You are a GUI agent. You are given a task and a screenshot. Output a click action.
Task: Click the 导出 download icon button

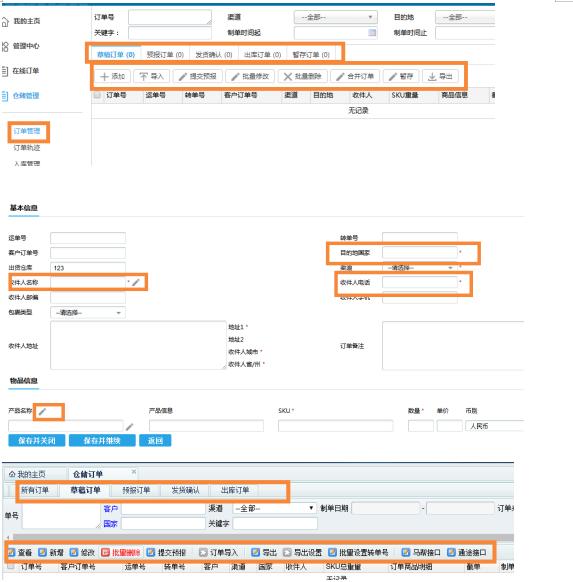440,76
